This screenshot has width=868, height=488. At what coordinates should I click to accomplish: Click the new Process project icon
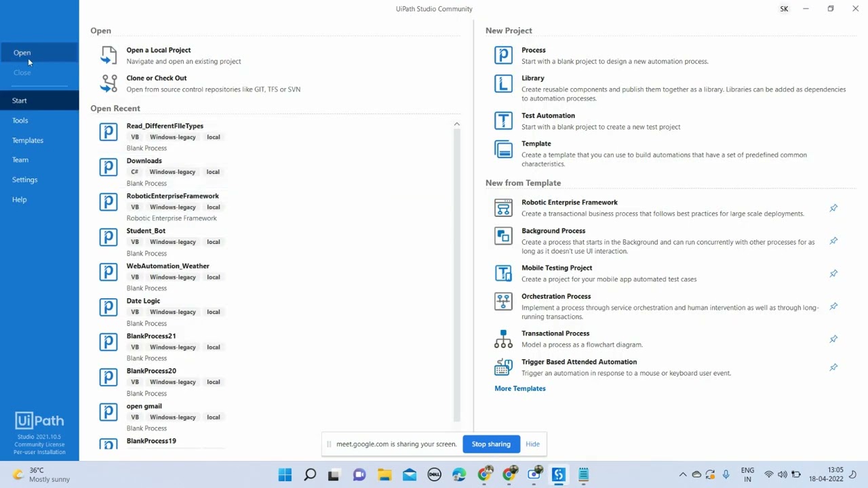(x=503, y=55)
